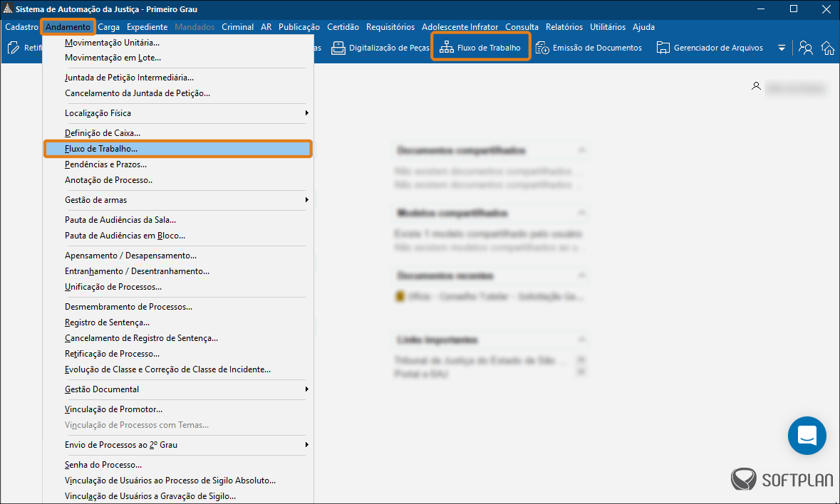This screenshot has height=504, width=840.
Task: Go to home via house icon
Action: (x=828, y=48)
